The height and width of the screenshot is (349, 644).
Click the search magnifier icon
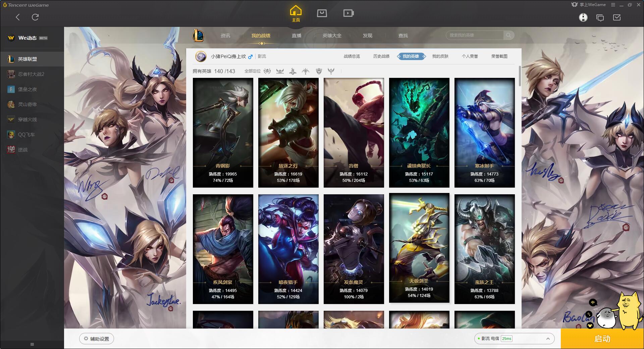508,35
